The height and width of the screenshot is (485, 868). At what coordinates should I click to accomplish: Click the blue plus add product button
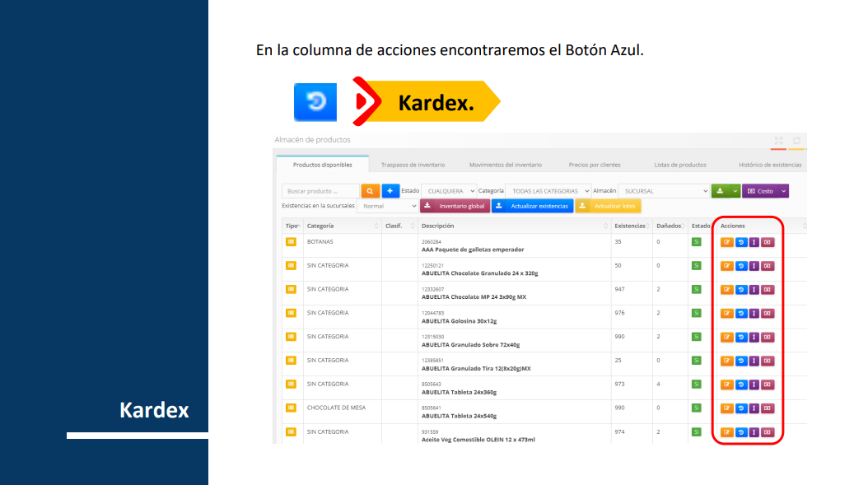tap(390, 191)
